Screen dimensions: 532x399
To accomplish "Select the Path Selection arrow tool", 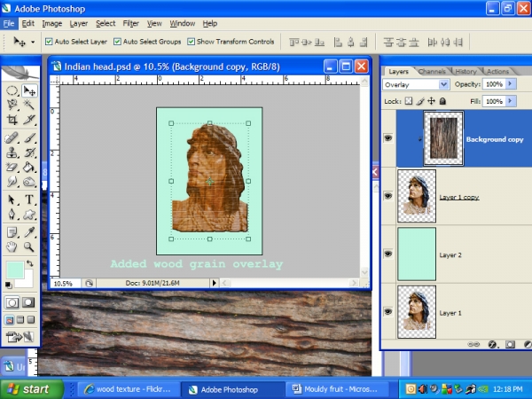I will click(x=12, y=199).
